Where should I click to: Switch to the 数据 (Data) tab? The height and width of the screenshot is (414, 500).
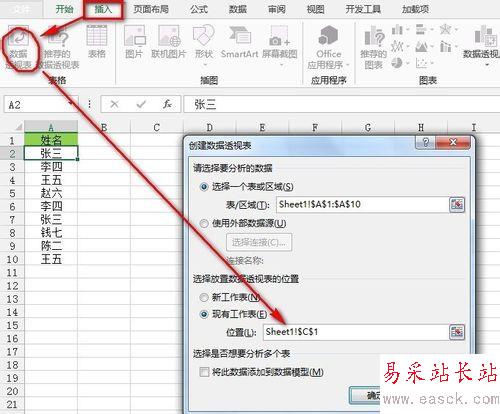pyautogui.click(x=238, y=9)
